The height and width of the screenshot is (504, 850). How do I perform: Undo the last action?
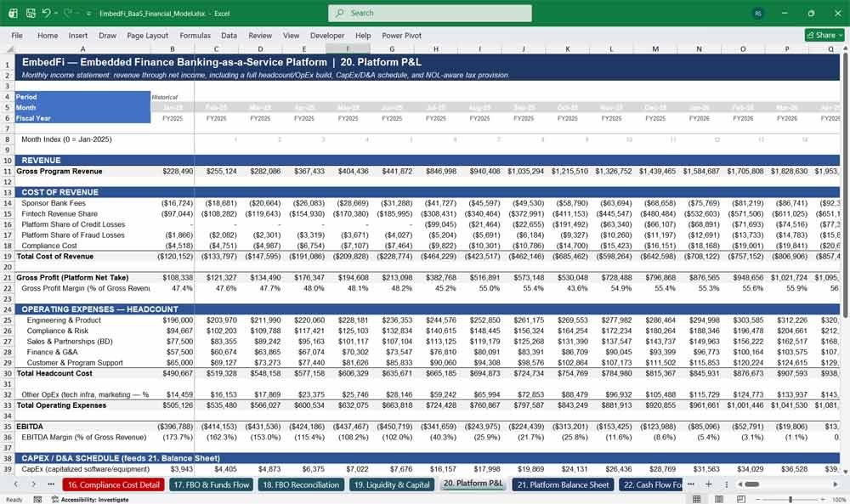coord(46,13)
